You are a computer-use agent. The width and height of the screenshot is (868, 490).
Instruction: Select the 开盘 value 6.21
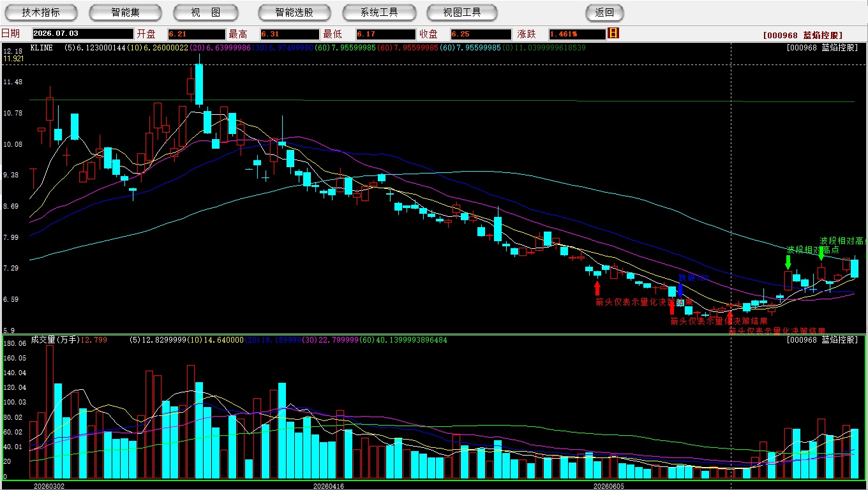pyautogui.click(x=197, y=34)
